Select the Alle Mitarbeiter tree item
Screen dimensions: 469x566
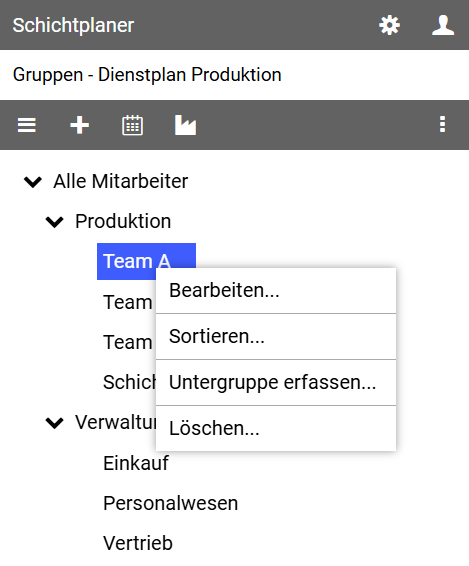121,181
